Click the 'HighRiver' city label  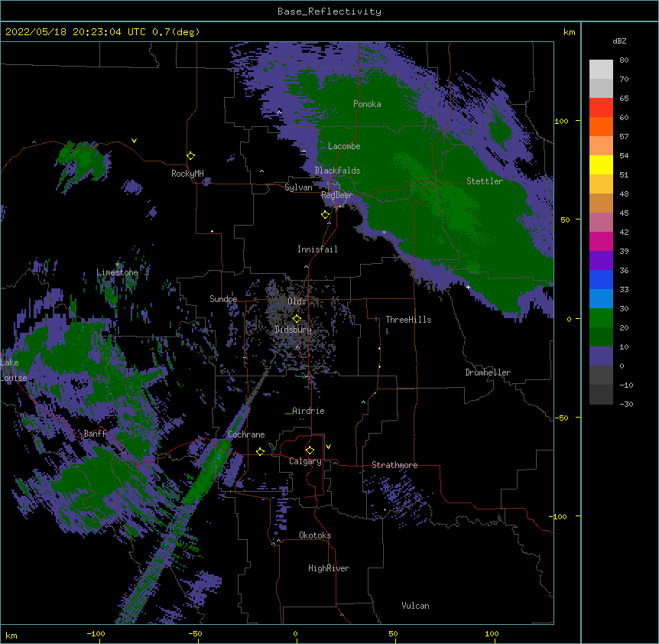point(329,568)
